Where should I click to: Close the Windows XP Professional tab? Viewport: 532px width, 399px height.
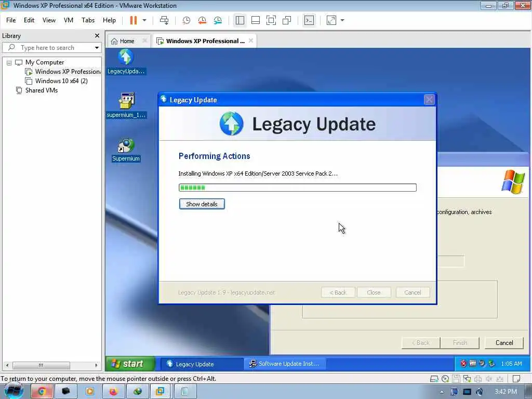coord(251,41)
